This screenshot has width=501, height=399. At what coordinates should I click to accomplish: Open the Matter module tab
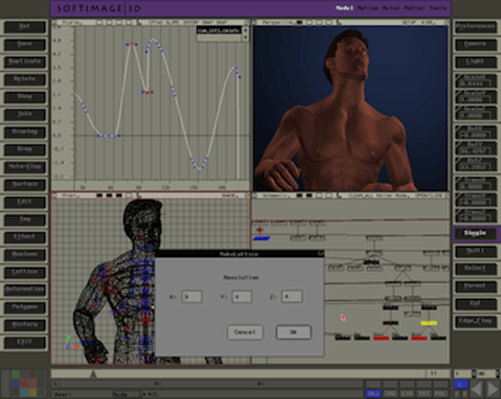coord(414,8)
